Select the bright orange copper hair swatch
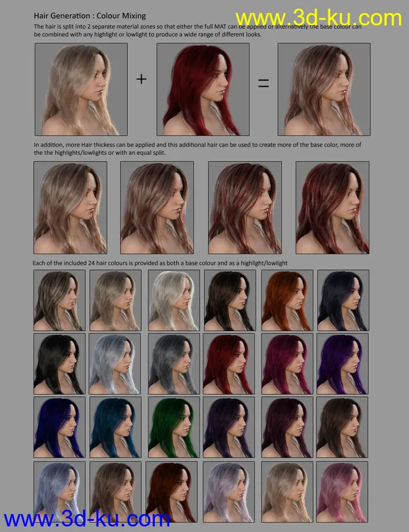 pyautogui.click(x=286, y=300)
